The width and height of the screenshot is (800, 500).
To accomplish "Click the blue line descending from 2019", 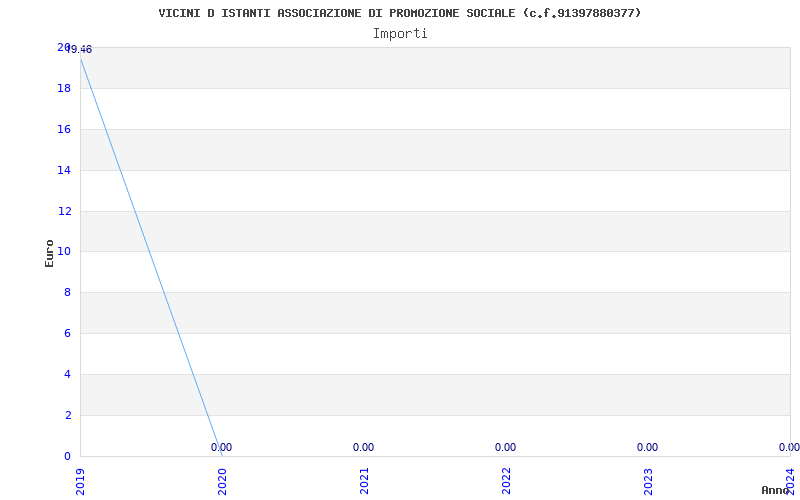I will (x=151, y=257).
